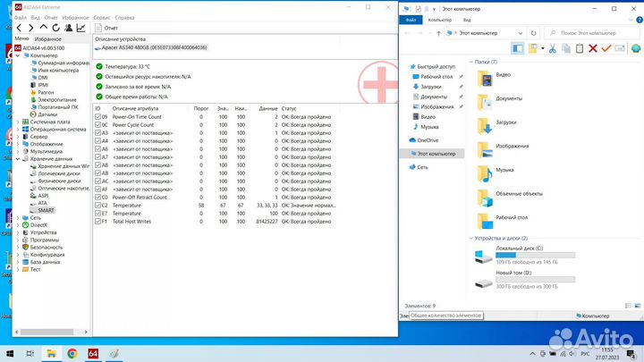Toggle checkbox for Power-Off Retract Count row
This screenshot has height=362, width=644.
pos(98,198)
